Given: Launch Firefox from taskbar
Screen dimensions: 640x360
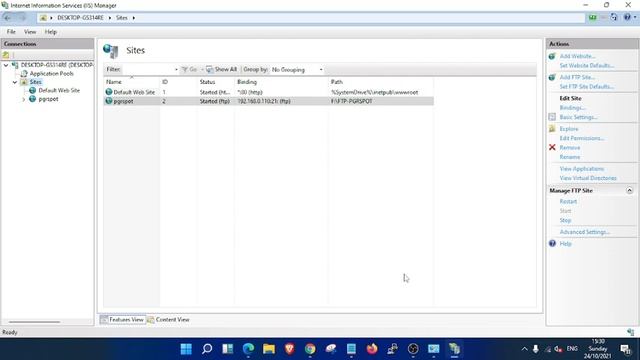Looking at the screenshot, I should pyautogui.click(x=372, y=349).
